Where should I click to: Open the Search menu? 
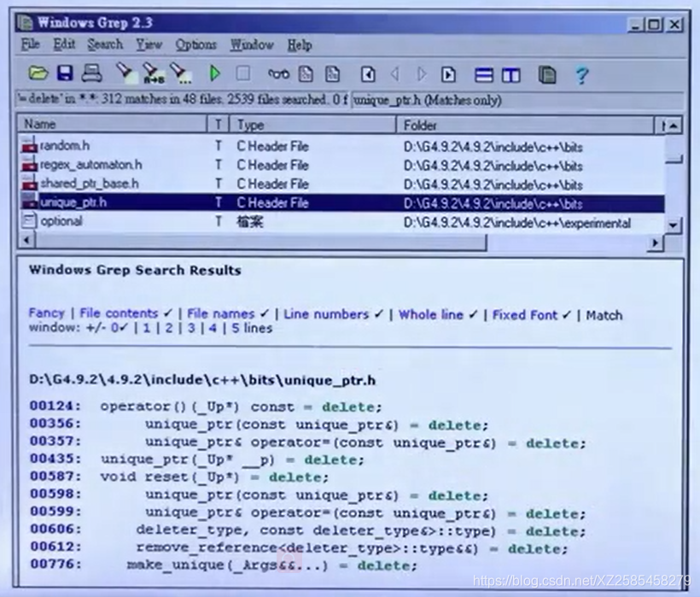(x=105, y=44)
